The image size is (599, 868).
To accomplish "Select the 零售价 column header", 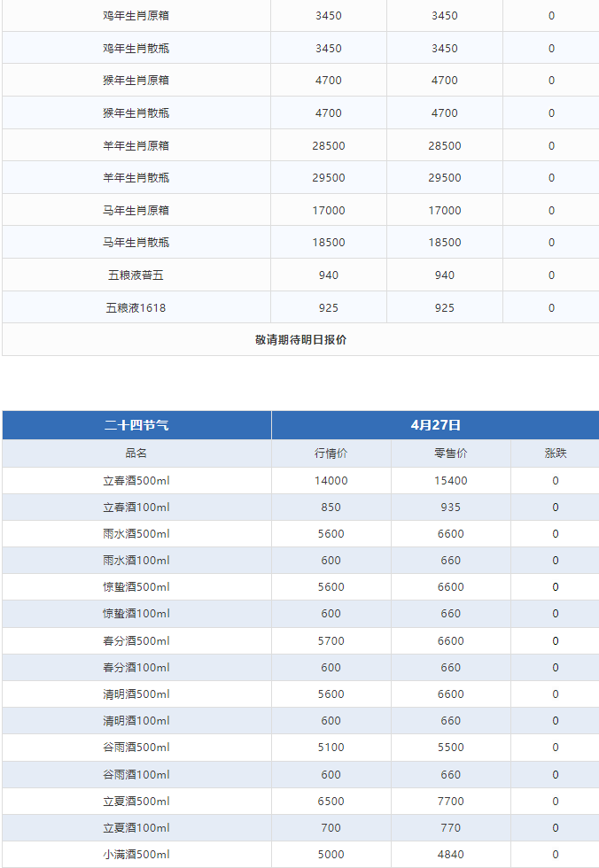I will tap(451, 453).
